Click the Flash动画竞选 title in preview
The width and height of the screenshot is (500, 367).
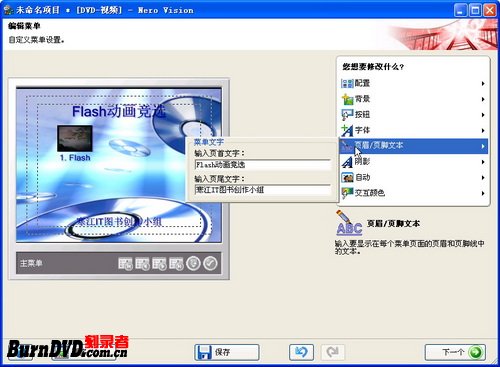[119, 112]
